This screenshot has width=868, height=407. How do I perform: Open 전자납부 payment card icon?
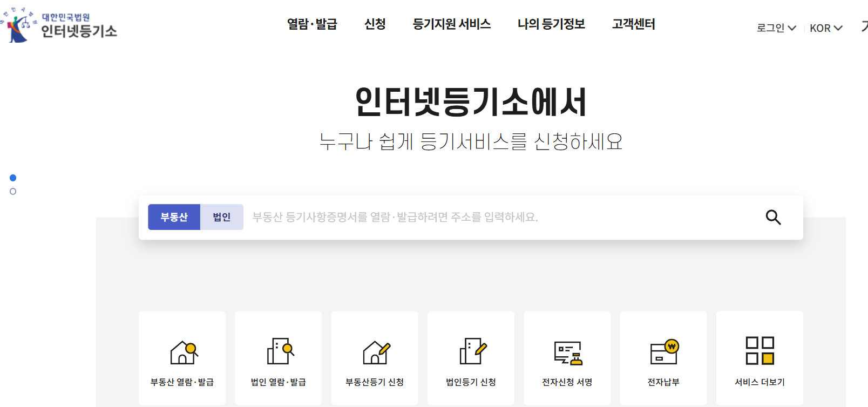[664, 352]
